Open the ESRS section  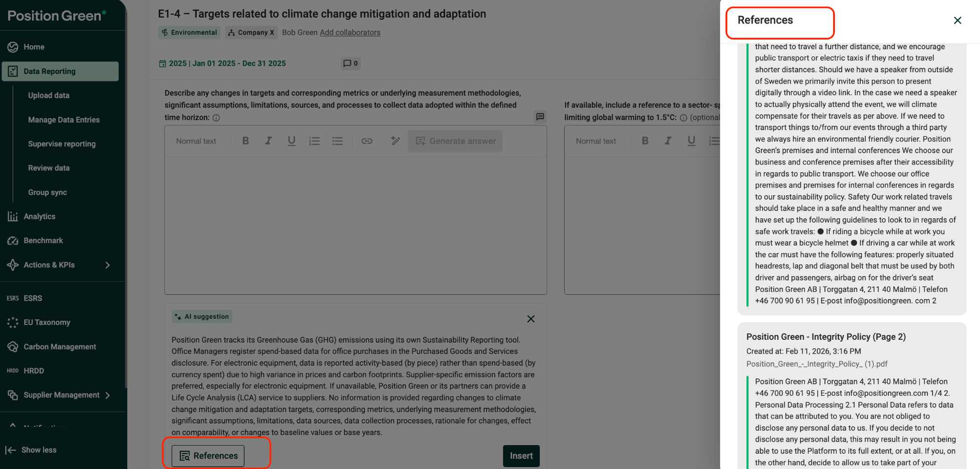[x=33, y=298]
